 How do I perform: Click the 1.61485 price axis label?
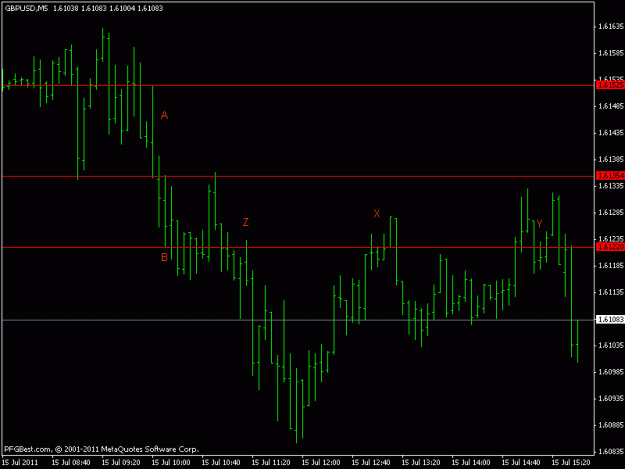(611, 106)
